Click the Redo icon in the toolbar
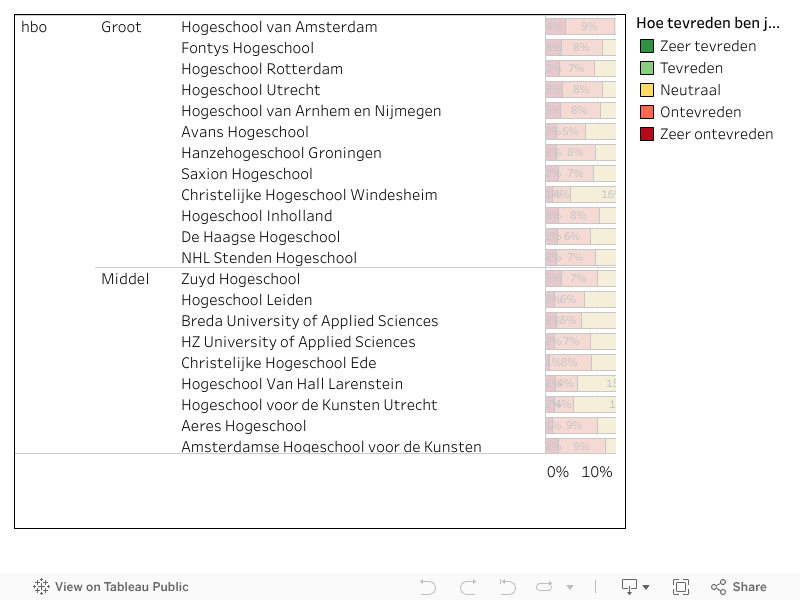The width and height of the screenshot is (800, 600). pyautogui.click(x=467, y=587)
